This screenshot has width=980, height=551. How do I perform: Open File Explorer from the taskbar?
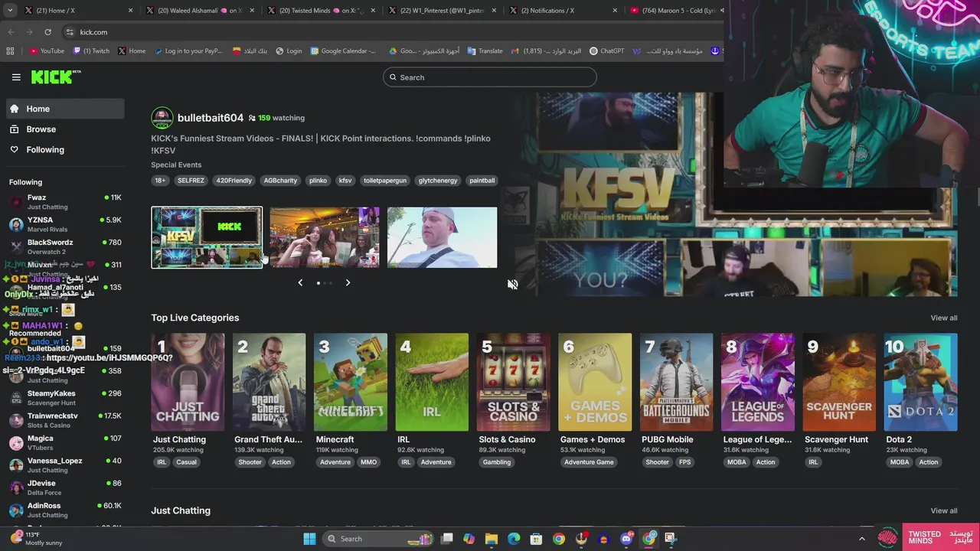coord(492,539)
